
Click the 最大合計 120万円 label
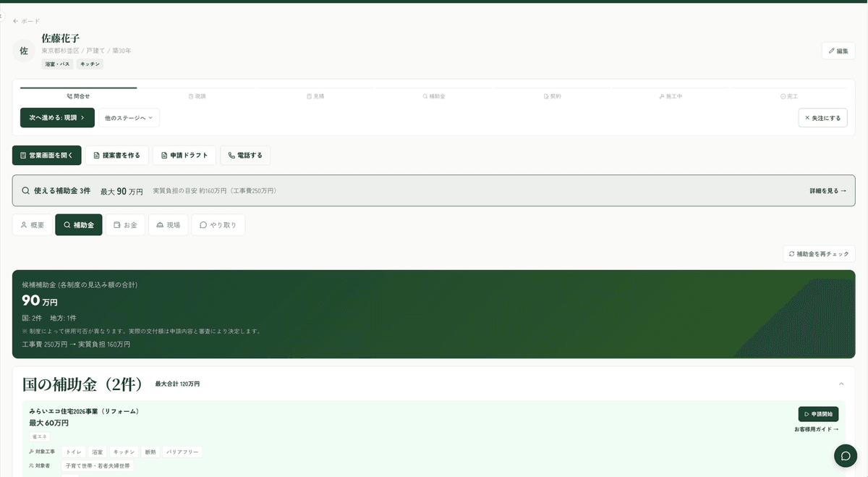[177, 384]
